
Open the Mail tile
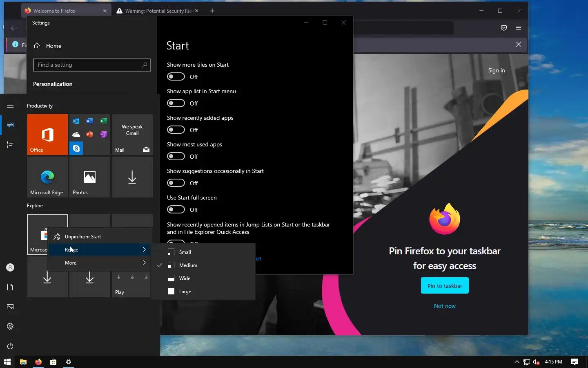[x=132, y=135]
